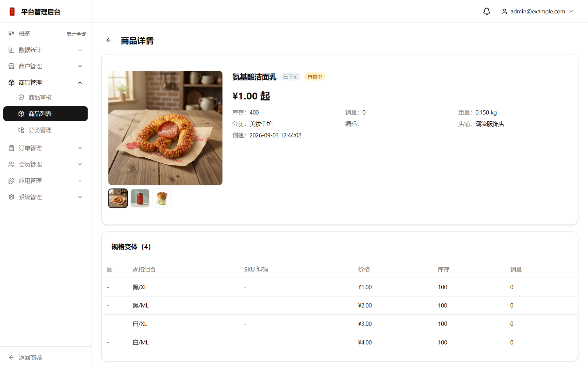
Task: Expand the 应用管理 menu chevron
Action: 80,181
